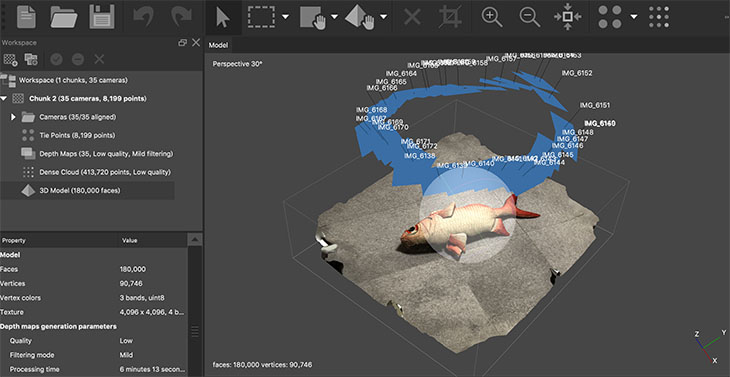This screenshot has width=730, height=377.
Task: Click the Delete Selection X icon
Action: pyautogui.click(x=412, y=18)
